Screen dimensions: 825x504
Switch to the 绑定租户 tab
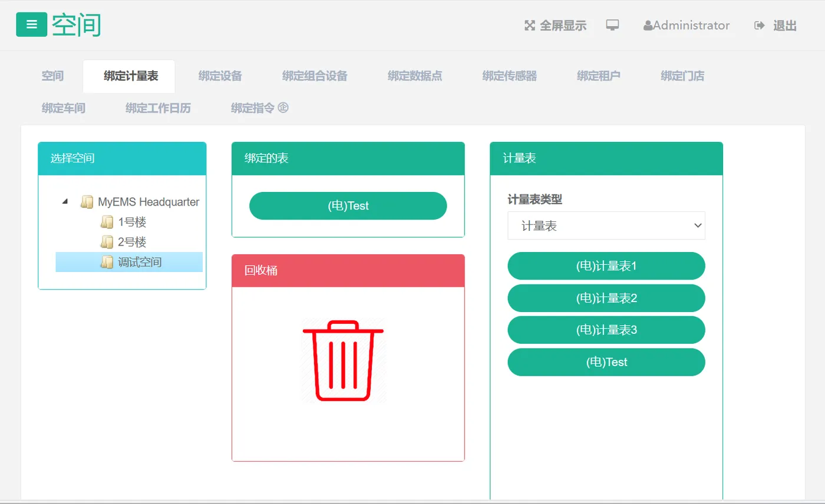pos(599,75)
